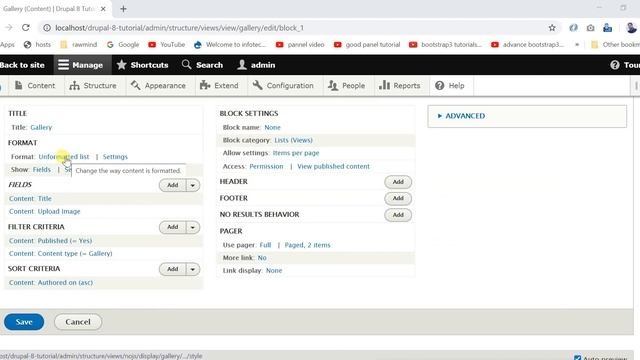Change the Block name None setting
Screen dimensions: 640x360
pos(272,127)
